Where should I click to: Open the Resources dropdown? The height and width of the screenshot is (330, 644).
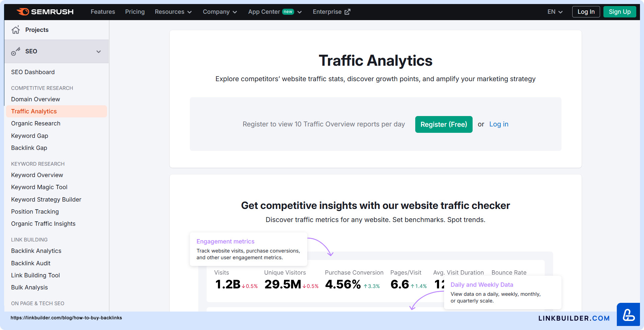pos(173,12)
